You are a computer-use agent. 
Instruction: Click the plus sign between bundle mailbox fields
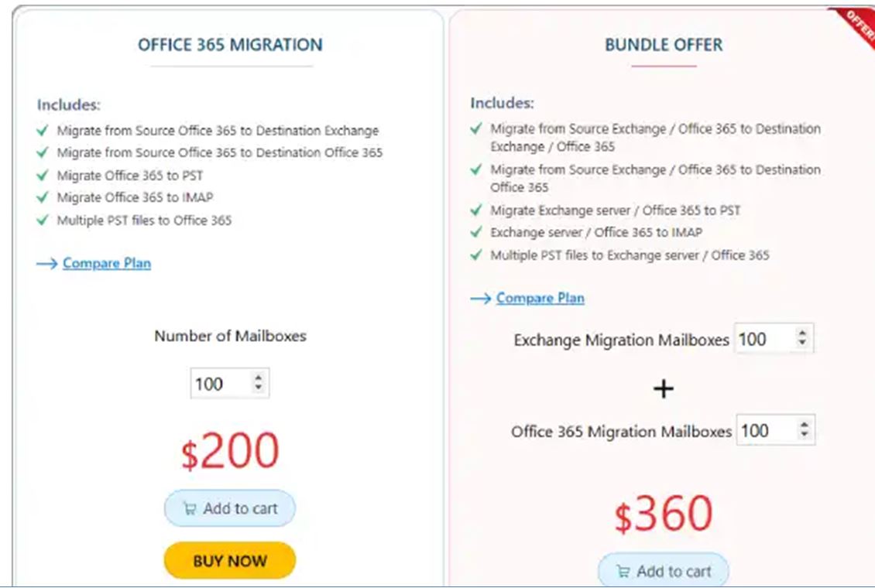tap(663, 388)
